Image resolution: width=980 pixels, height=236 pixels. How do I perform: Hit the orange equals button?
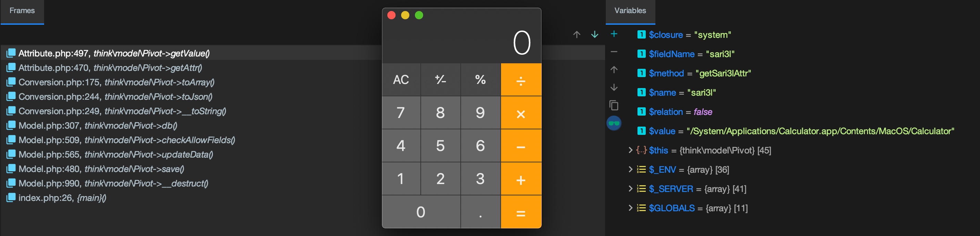click(x=521, y=212)
